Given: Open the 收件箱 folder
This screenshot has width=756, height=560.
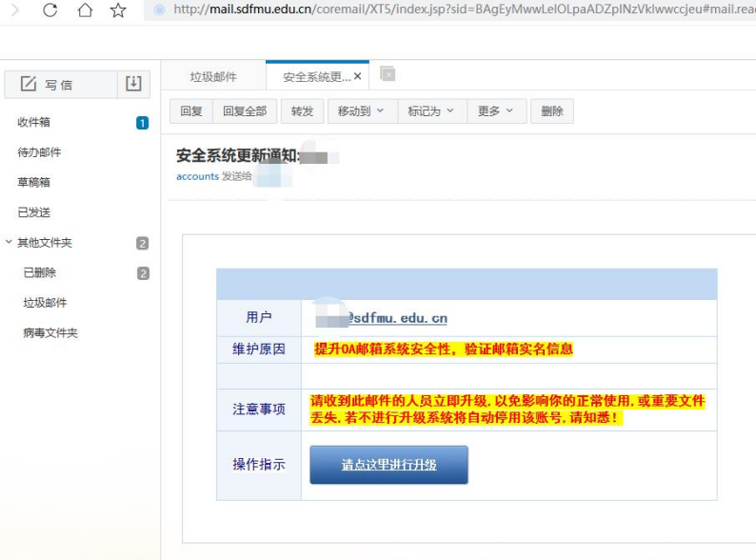Looking at the screenshot, I should [34, 123].
